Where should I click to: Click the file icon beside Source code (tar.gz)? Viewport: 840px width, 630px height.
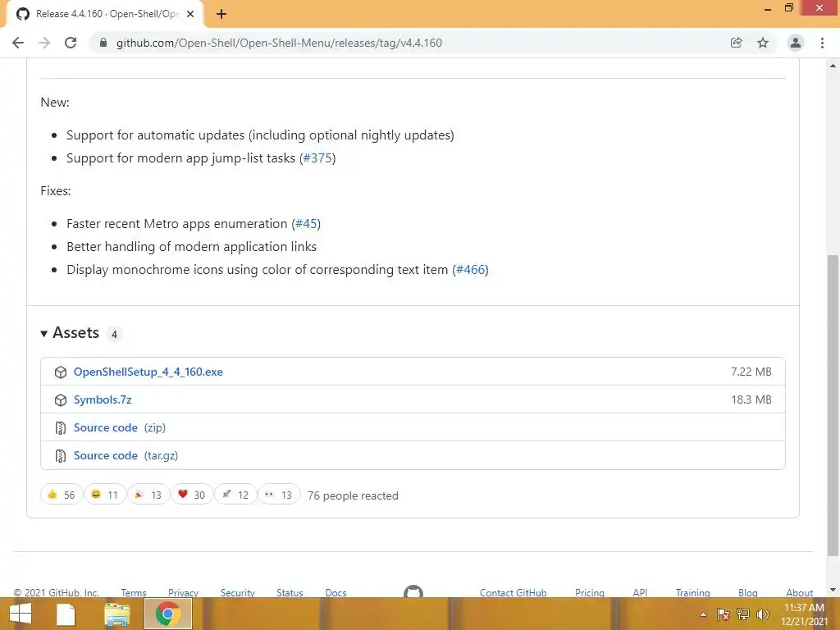pyautogui.click(x=61, y=455)
